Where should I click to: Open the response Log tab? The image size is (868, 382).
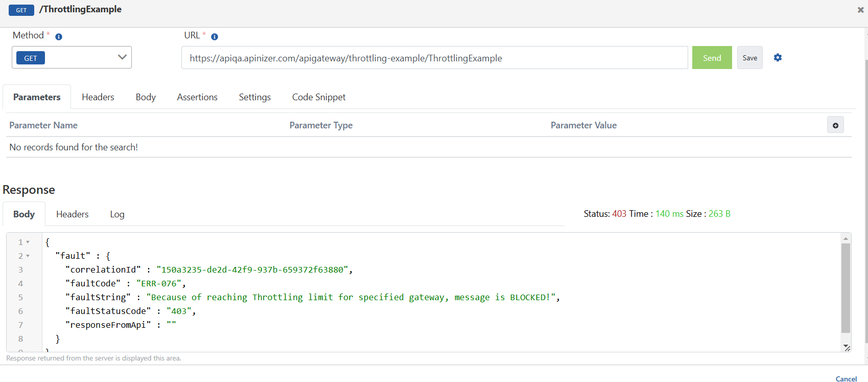tap(117, 214)
